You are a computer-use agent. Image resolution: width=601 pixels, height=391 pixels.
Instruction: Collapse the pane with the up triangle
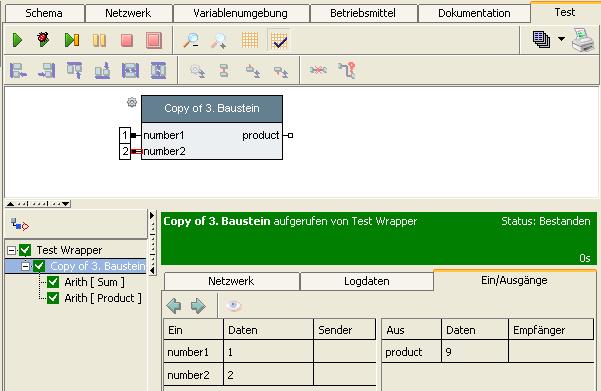click(11, 204)
